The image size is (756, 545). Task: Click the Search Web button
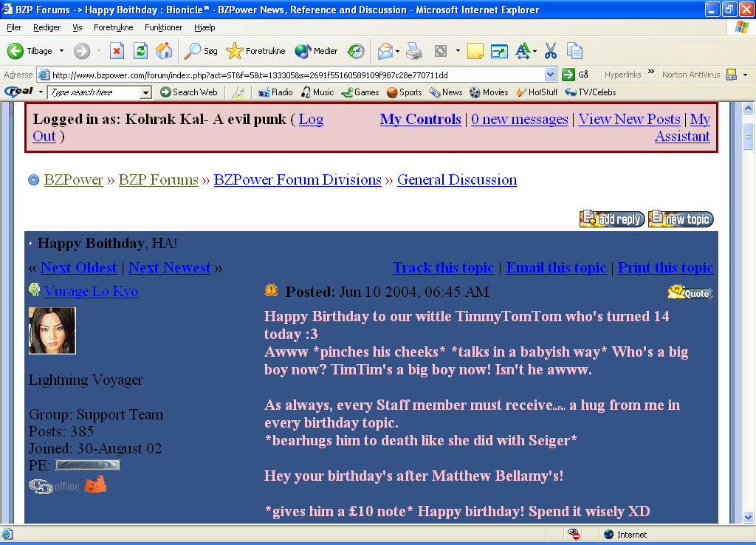coord(189,92)
